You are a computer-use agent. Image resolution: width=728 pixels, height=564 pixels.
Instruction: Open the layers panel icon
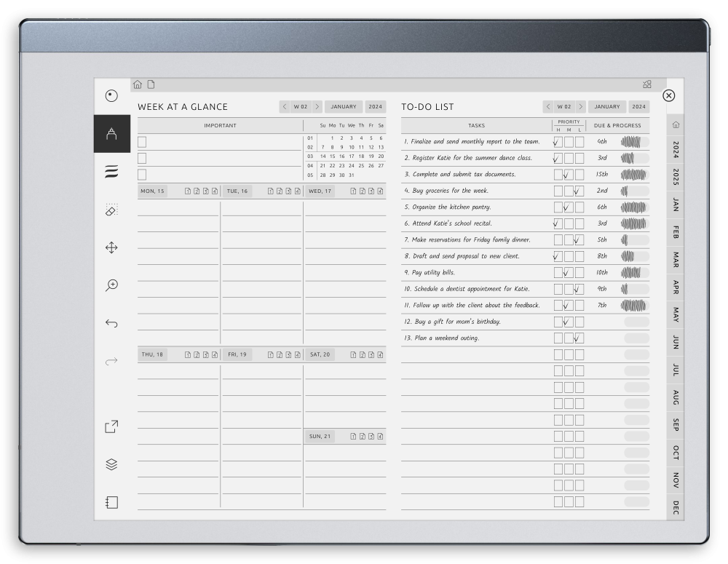click(x=111, y=464)
